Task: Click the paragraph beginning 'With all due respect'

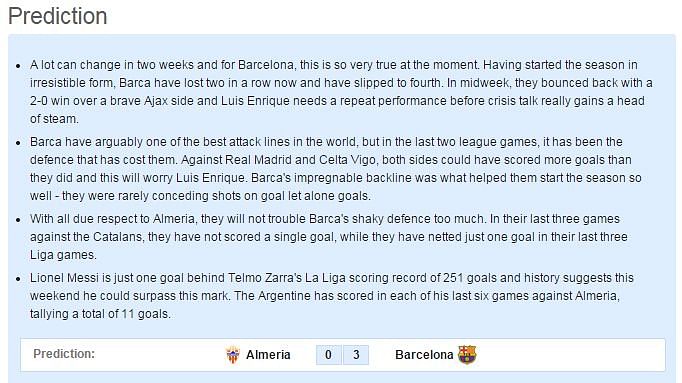Action: (329, 236)
